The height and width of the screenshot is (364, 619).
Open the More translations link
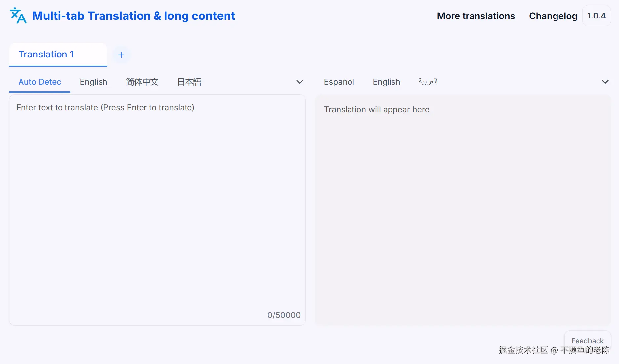click(x=476, y=16)
